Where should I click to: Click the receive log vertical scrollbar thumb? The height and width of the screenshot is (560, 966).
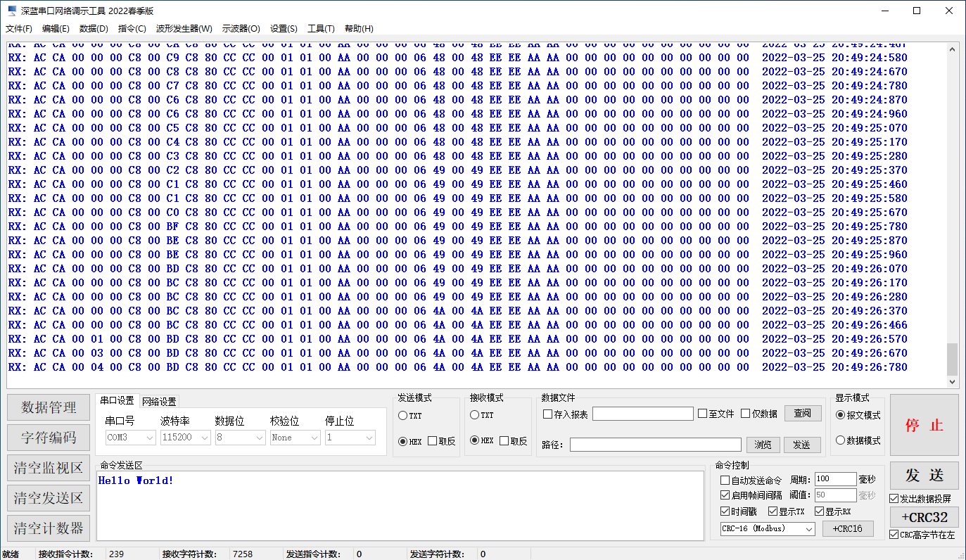tap(953, 359)
